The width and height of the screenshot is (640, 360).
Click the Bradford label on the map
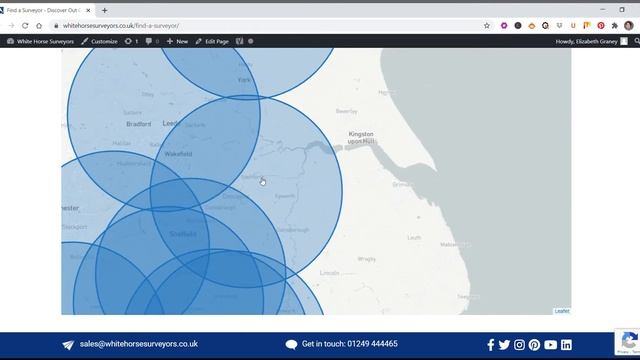click(x=139, y=124)
